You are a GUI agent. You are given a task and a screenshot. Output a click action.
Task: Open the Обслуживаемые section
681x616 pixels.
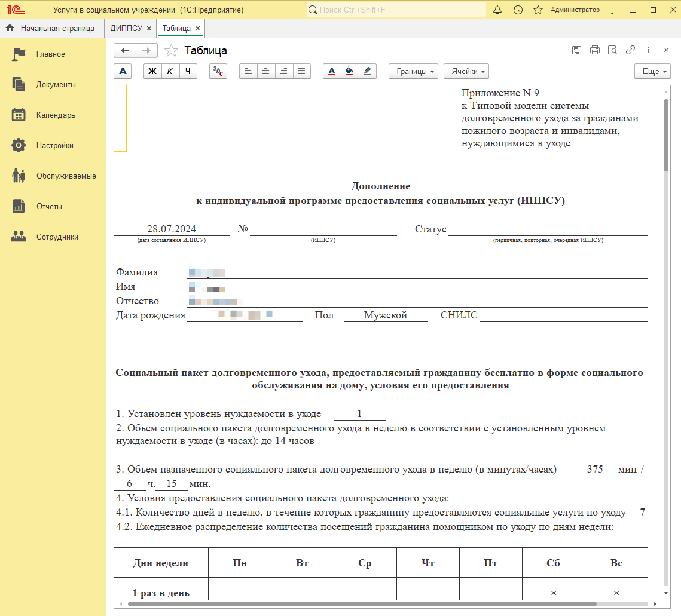53,176
